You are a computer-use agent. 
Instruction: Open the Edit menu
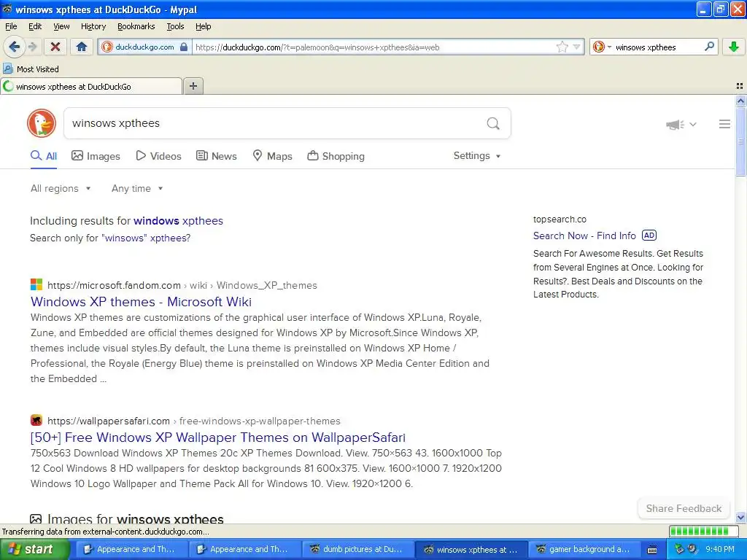tap(35, 26)
